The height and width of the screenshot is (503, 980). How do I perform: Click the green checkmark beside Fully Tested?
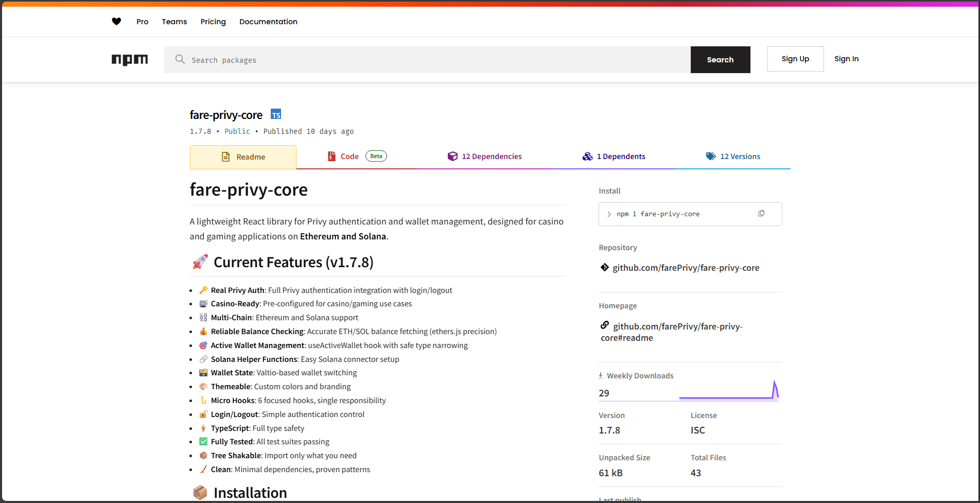tap(204, 441)
